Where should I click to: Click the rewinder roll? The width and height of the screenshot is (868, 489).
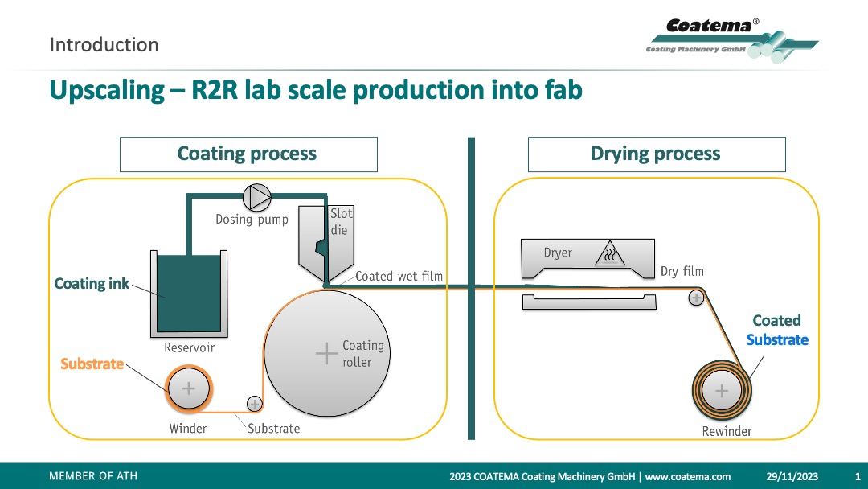pos(722,391)
